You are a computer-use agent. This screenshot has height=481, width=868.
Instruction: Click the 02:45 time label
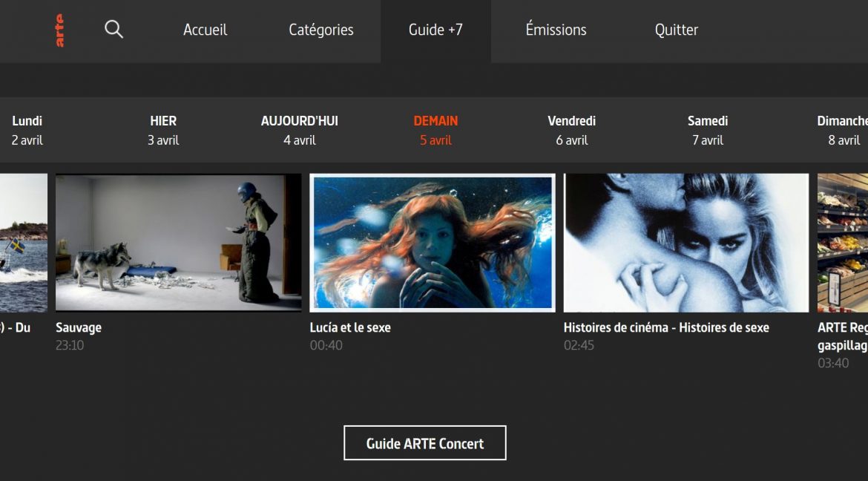579,345
